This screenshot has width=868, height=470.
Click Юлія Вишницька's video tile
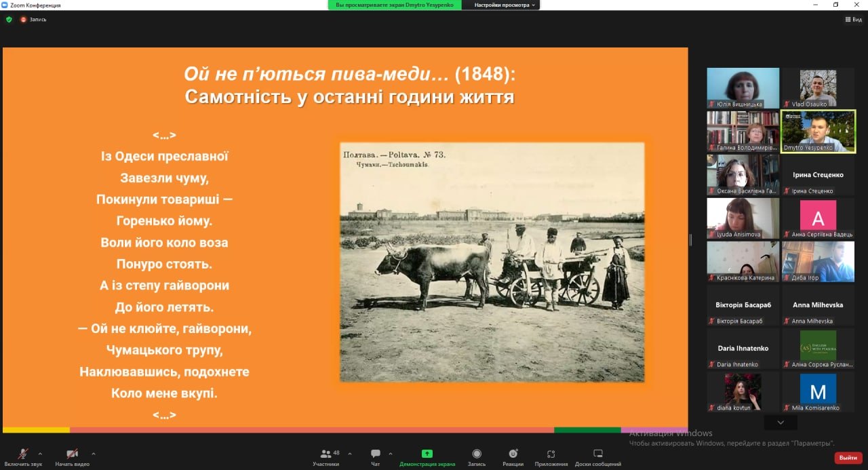(743, 88)
